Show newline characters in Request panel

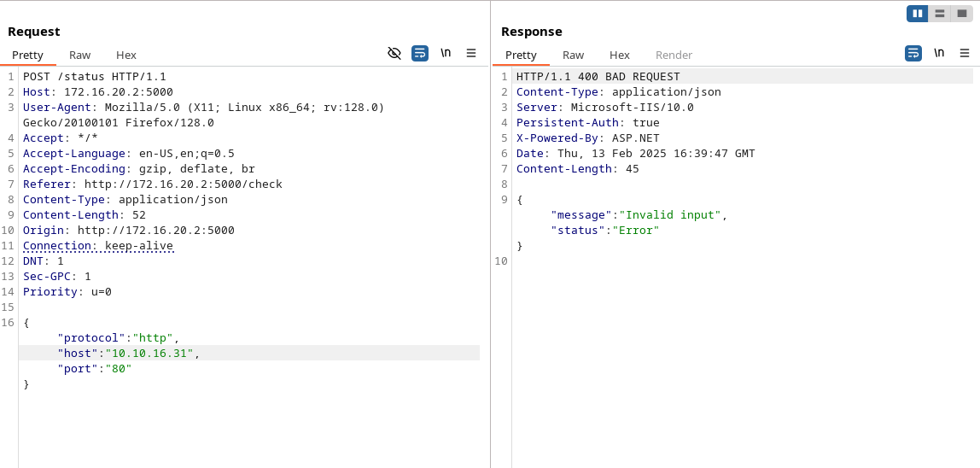[x=446, y=53]
